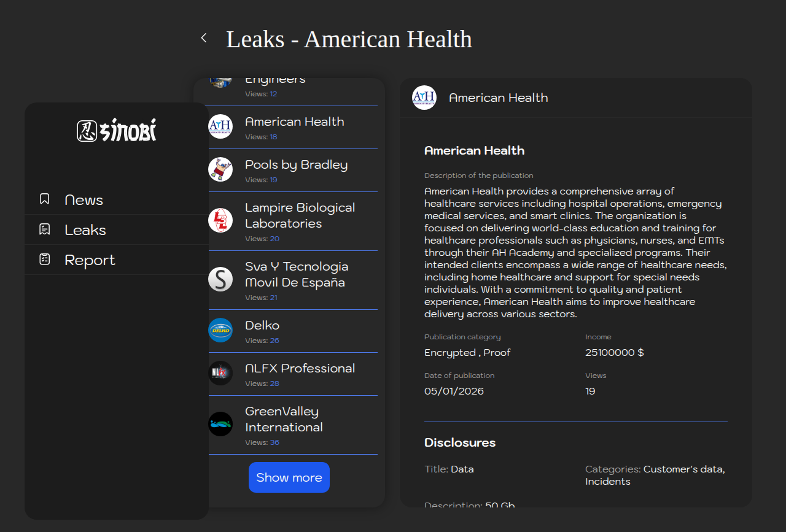Open the GreenValley International entry title
This screenshot has width=786, height=532.
coord(284,419)
